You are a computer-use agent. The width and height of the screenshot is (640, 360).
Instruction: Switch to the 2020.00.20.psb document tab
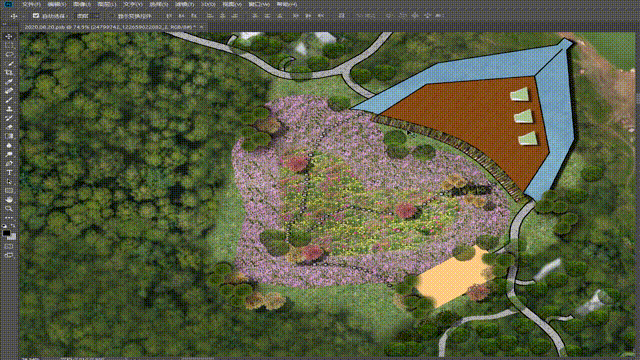click(x=109, y=27)
